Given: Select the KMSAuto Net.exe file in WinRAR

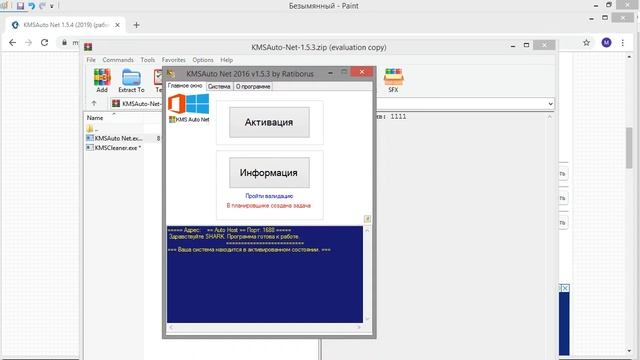Looking at the screenshot, I should pos(114,138).
